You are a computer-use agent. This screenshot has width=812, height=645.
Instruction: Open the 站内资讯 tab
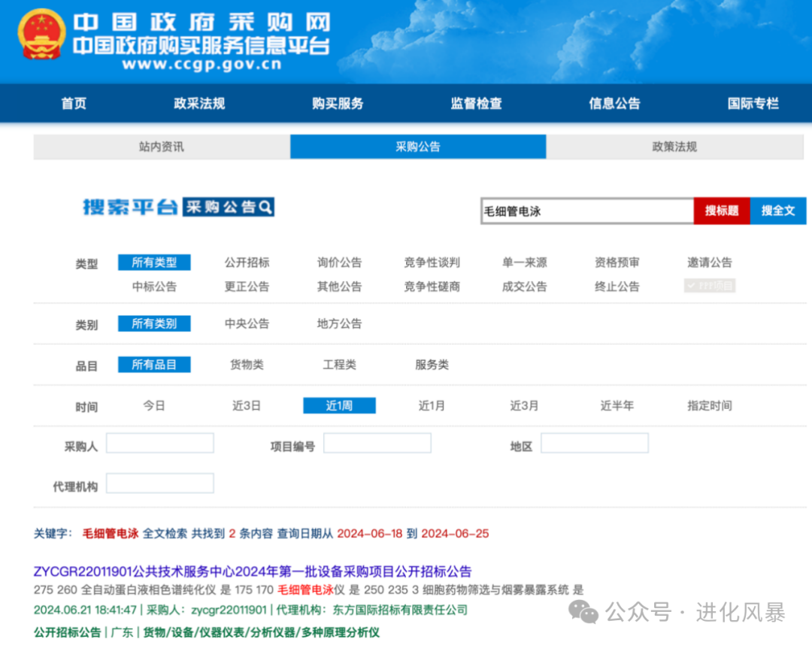click(161, 147)
